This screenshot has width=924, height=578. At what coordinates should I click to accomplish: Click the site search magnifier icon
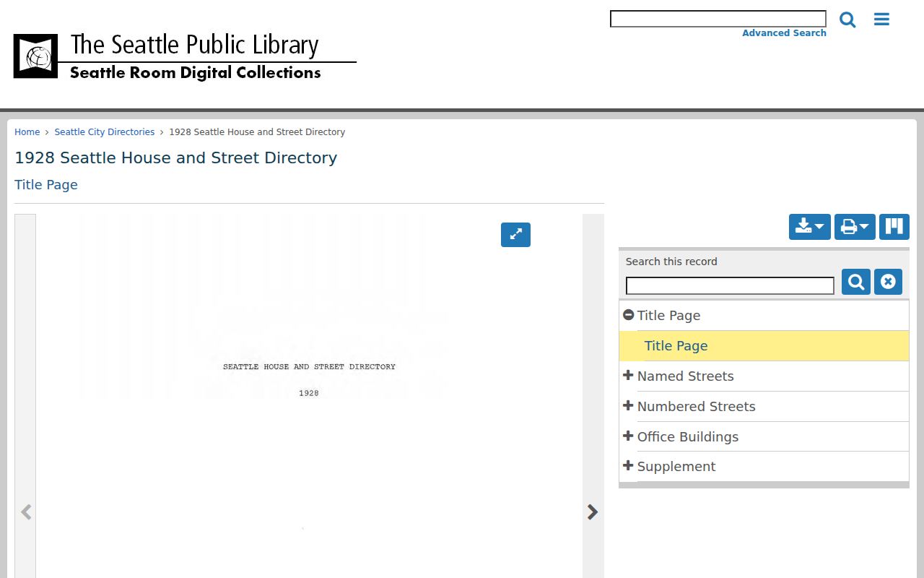pyautogui.click(x=847, y=20)
